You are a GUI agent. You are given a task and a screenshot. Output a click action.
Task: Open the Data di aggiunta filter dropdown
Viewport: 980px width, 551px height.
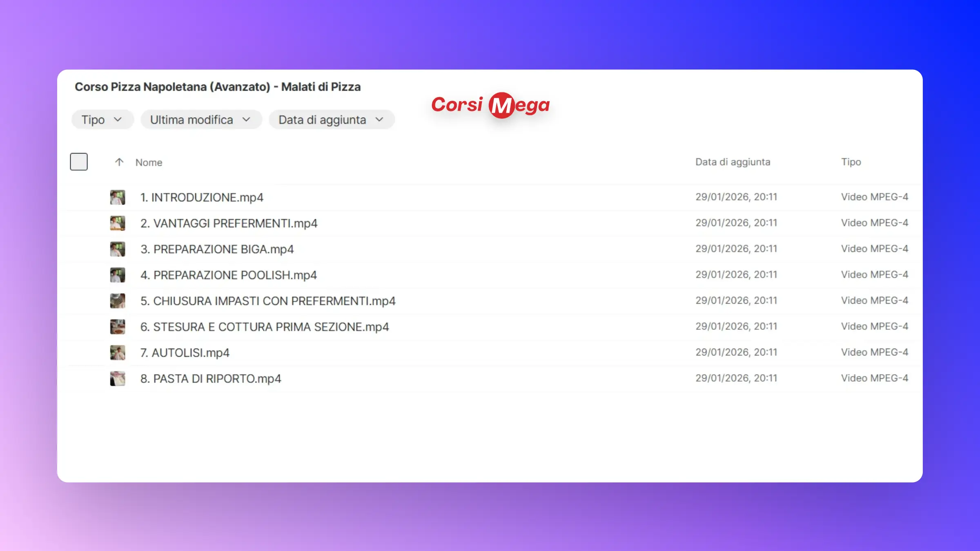[331, 120]
